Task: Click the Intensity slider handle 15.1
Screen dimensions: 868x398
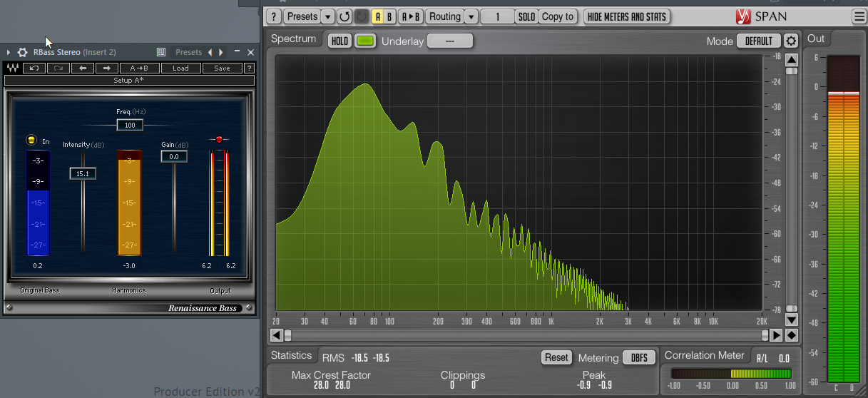Action: click(83, 173)
